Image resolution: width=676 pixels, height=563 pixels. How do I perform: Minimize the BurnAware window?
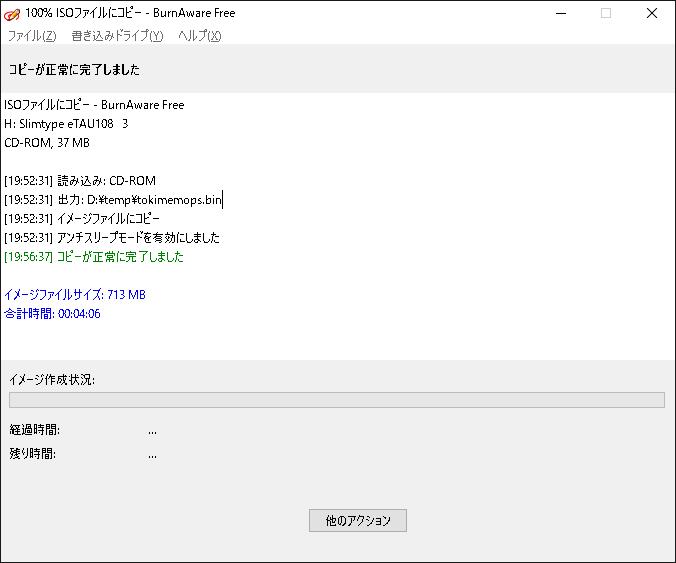[x=561, y=13]
